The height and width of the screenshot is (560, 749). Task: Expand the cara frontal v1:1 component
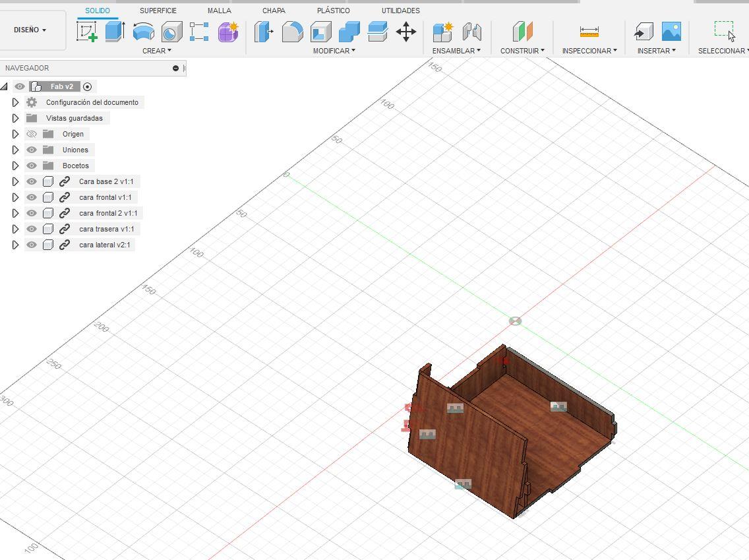(x=15, y=197)
